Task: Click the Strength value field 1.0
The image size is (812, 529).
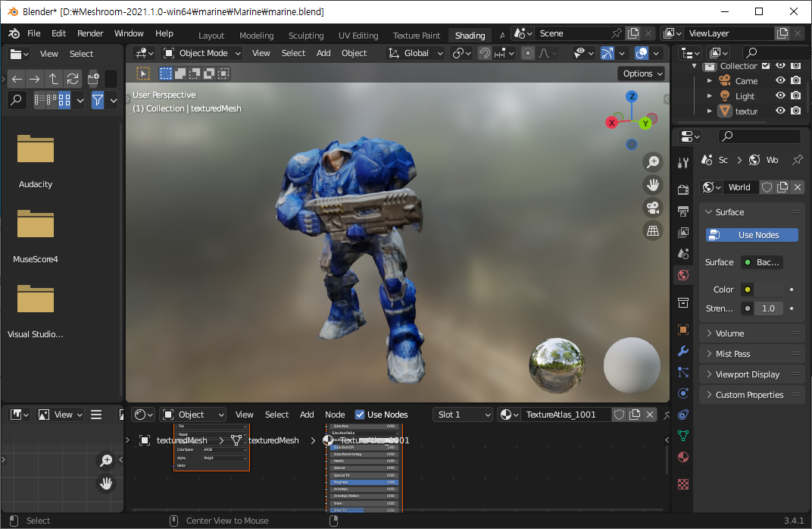Action: (x=768, y=308)
